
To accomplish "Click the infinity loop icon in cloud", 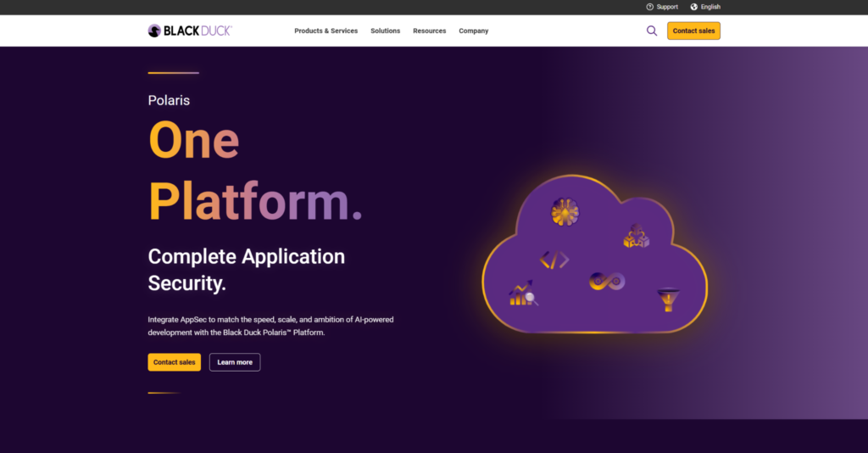I will [x=607, y=282].
